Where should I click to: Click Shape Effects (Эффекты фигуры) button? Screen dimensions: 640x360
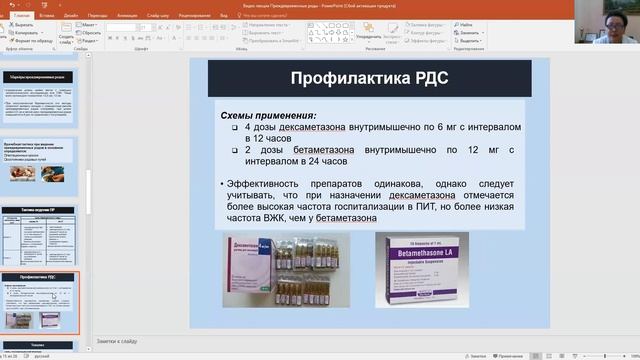tap(425, 40)
